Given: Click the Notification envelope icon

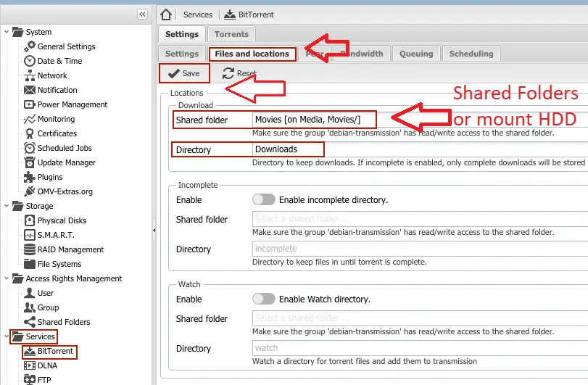Looking at the screenshot, I should [30, 90].
